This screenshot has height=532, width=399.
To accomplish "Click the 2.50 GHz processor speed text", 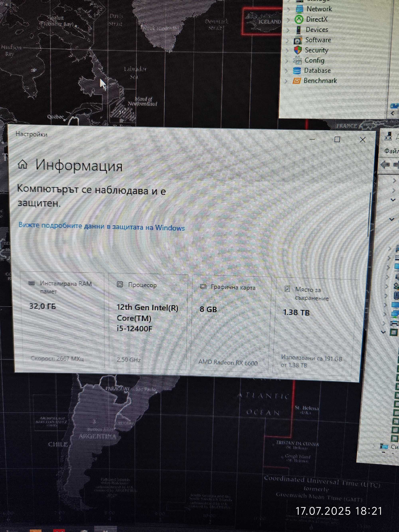I will point(129,360).
